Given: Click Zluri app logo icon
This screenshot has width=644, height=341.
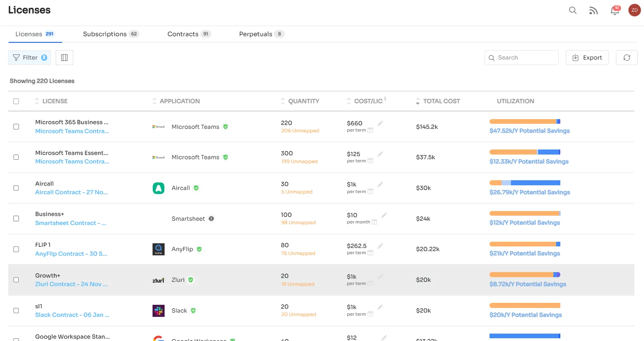Looking at the screenshot, I should (158, 280).
